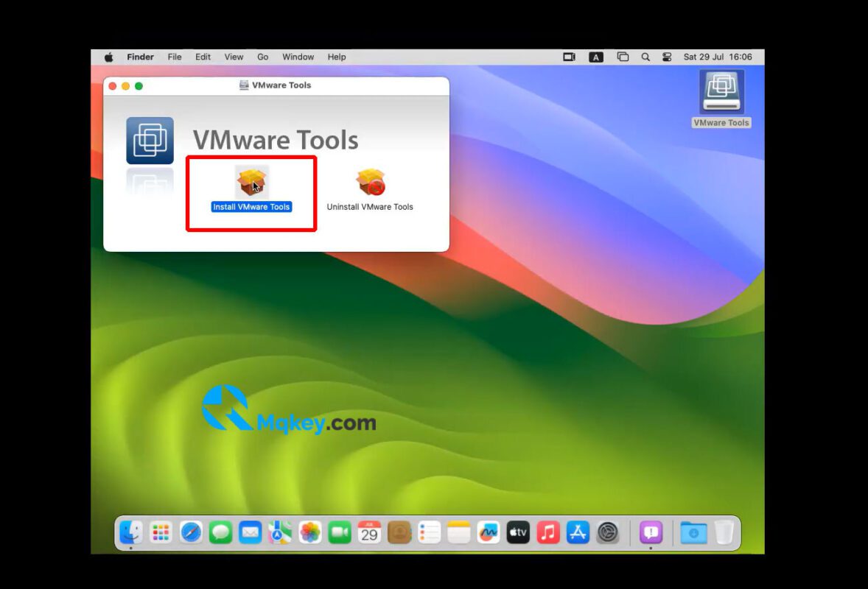Close the VMware Tools window
The width and height of the screenshot is (868, 589).
113,85
